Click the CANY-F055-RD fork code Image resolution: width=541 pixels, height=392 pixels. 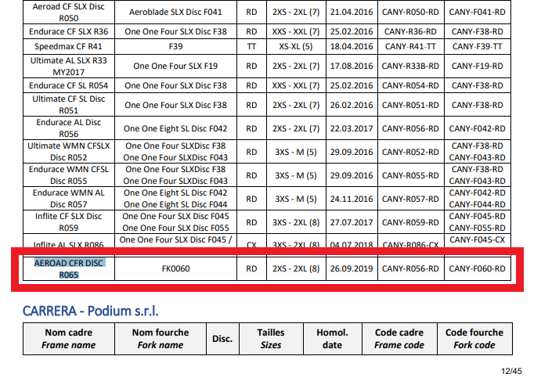pyautogui.click(x=477, y=228)
